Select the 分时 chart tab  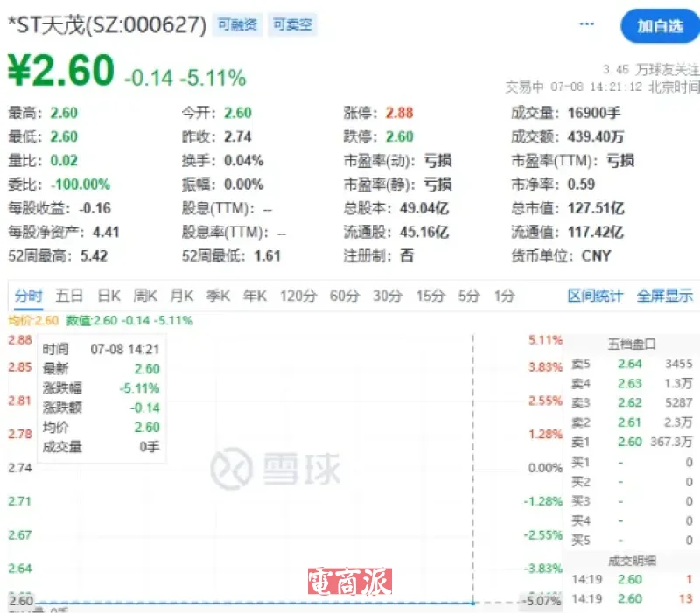(x=29, y=296)
